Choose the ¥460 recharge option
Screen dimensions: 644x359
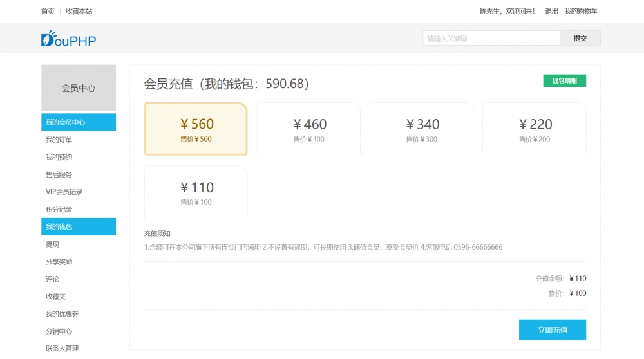tap(308, 129)
